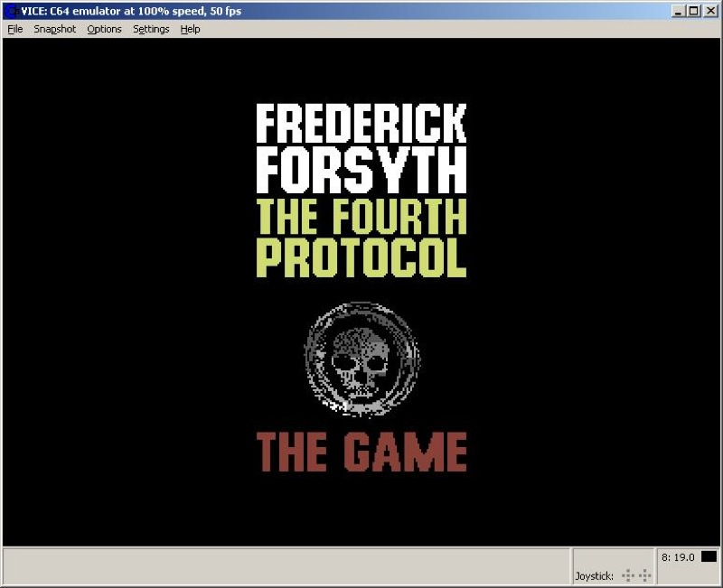Close the VICE emulator window
Screen dimensions: 723x588
710,11
